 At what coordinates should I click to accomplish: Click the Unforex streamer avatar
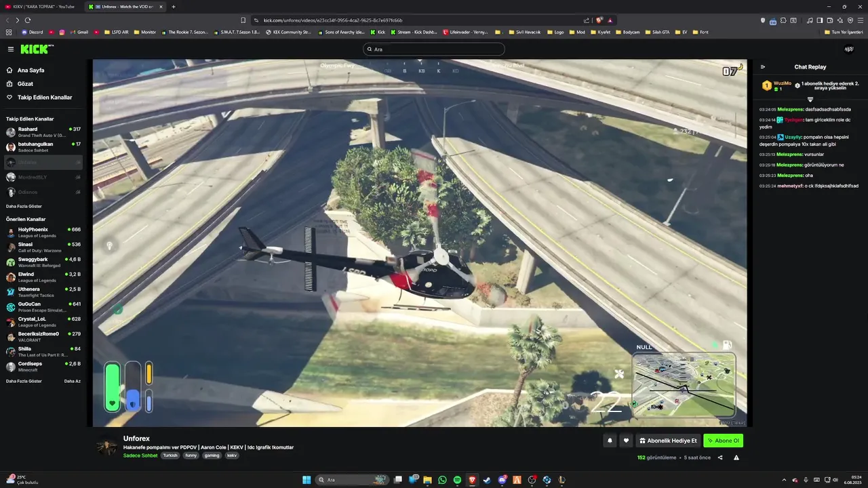[106, 447]
